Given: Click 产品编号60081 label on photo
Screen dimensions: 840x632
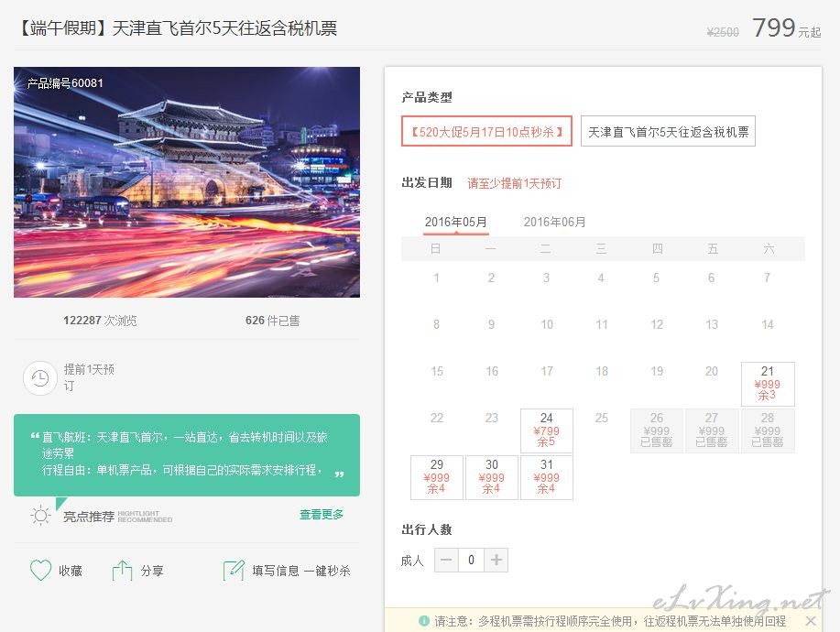Looking at the screenshot, I should [x=65, y=83].
